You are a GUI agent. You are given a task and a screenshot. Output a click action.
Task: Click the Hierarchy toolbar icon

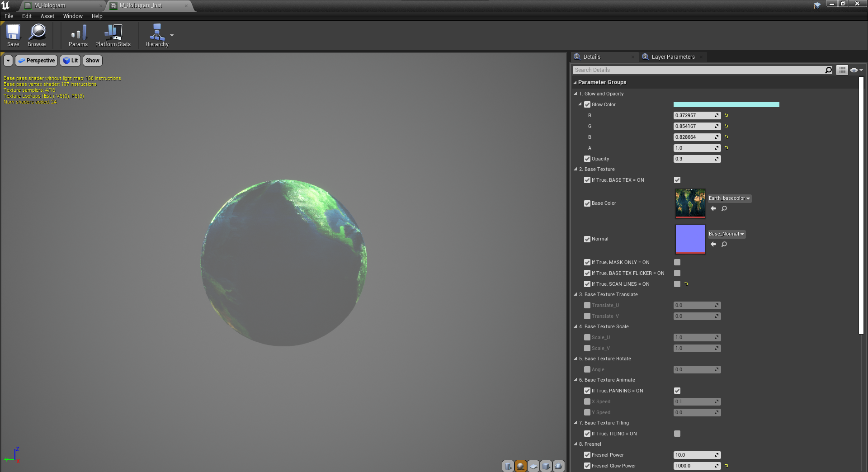coord(156,35)
